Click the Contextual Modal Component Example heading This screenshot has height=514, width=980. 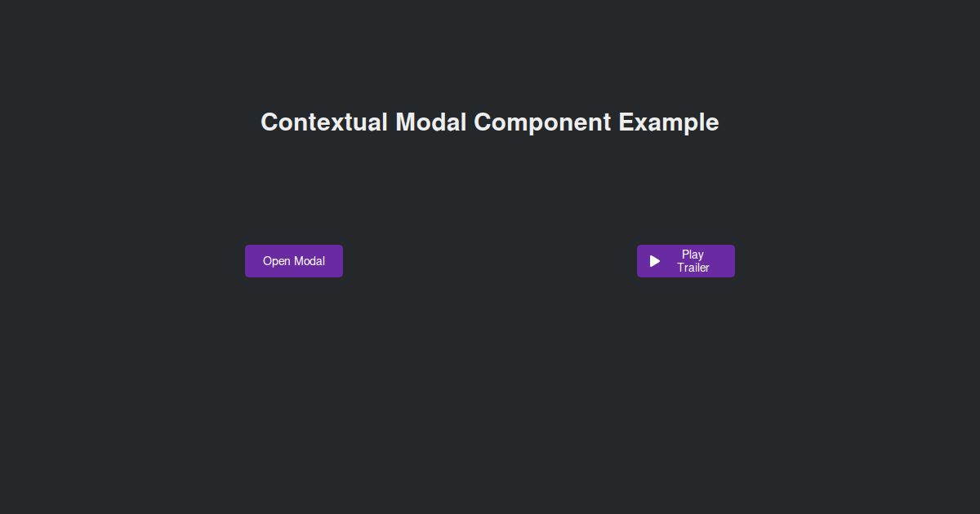[489, 122]
